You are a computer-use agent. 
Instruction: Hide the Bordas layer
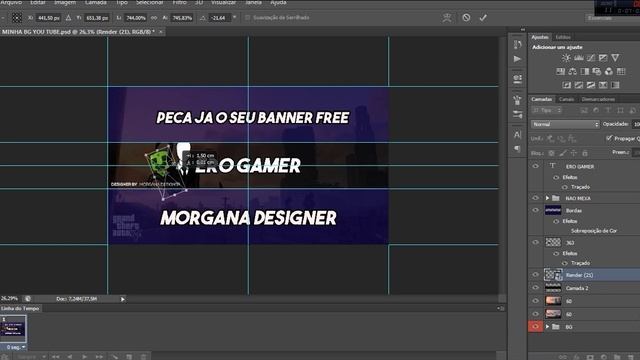(x=536, y=210)
